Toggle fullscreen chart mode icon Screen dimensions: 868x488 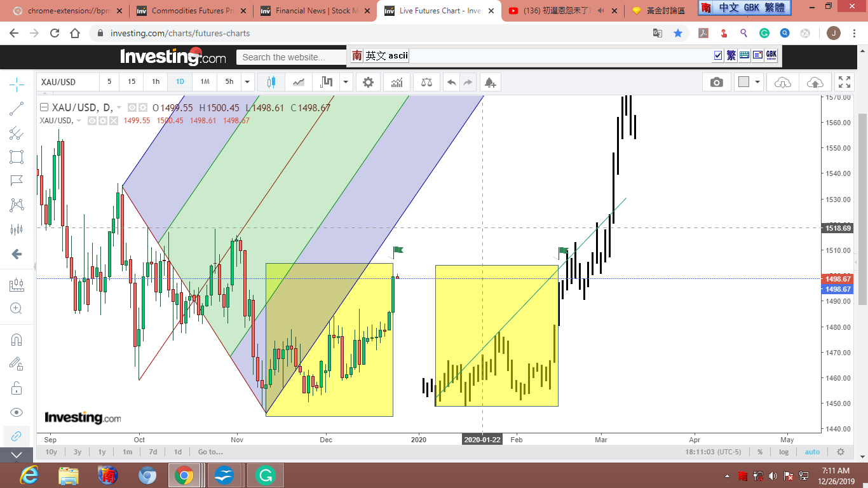tap(844, 82)
